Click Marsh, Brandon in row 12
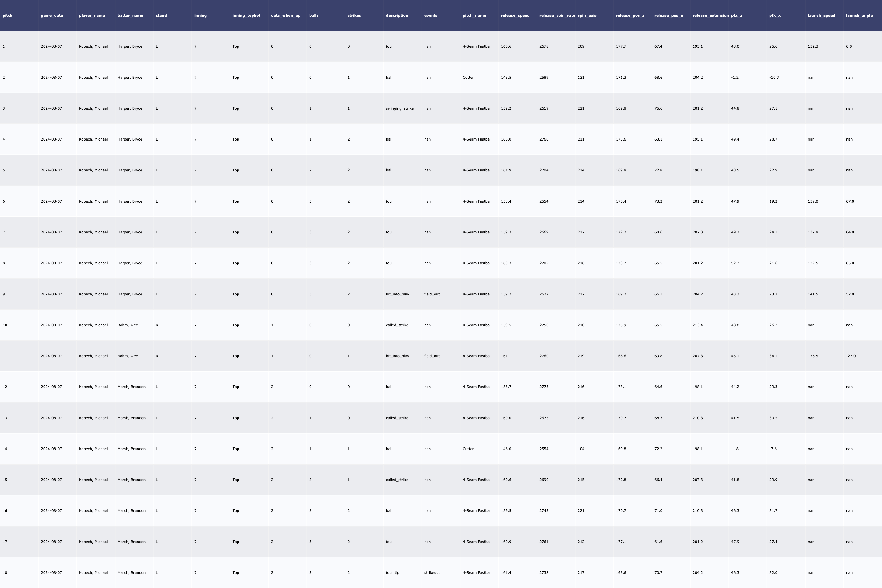 click(131, 387)
